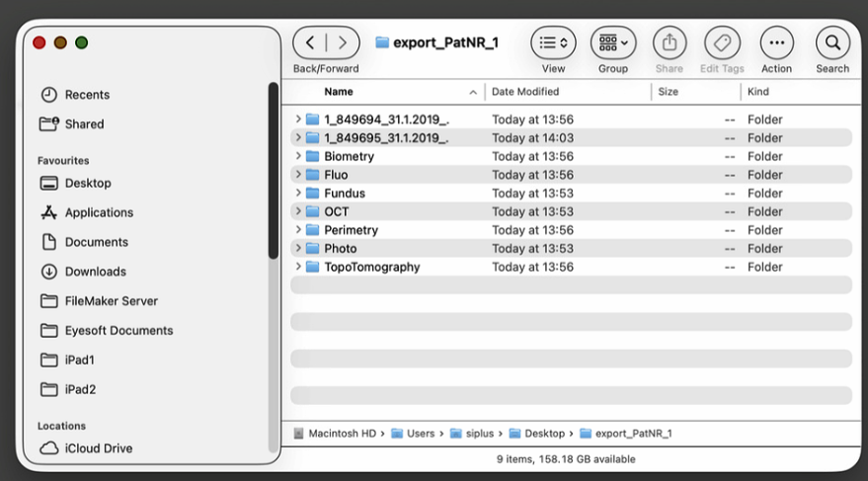Open the Group options dropdown
868x481 pixels.
tap(613, 42)
